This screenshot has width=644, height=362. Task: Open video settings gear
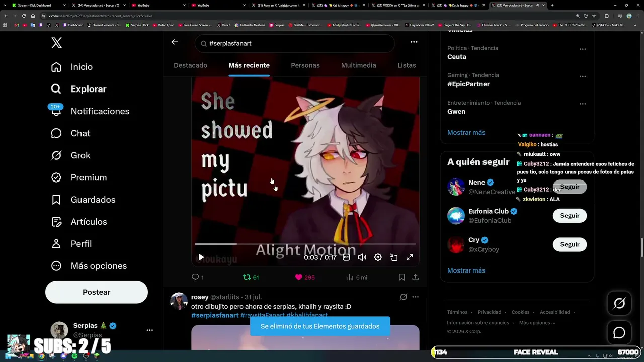tap(378, 257)
